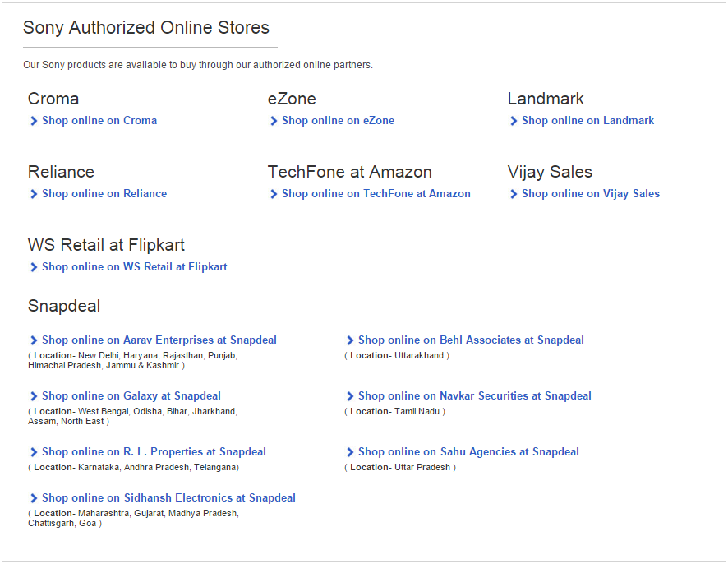This screenshot has height=564, width=728.
Task: Click the arrow icon beside TechFone at Amazon link
Action: click(274, 194)
